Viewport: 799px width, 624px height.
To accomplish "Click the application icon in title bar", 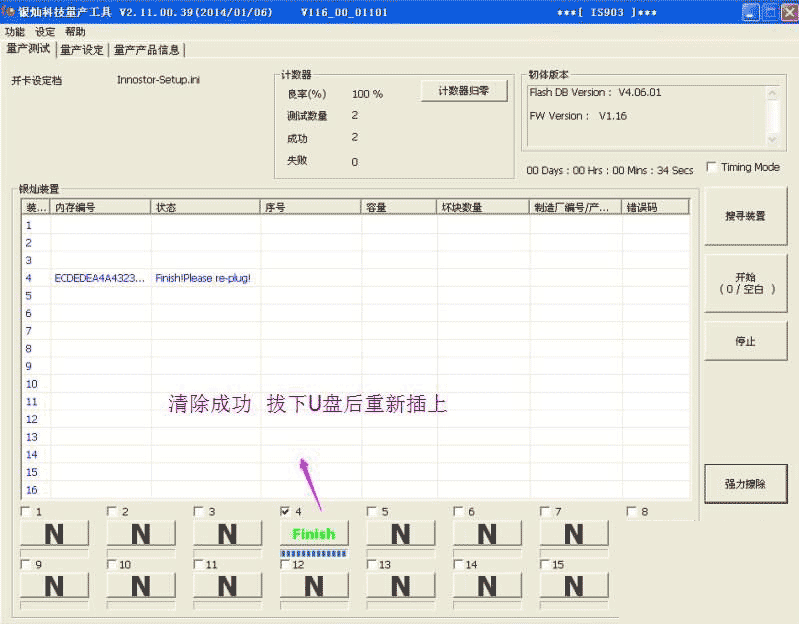I will [x=7, y=11].
